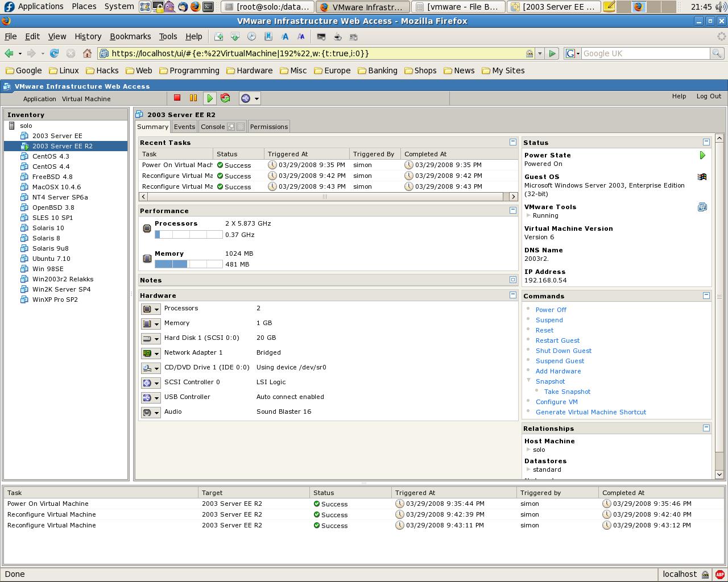Switch to the Console tab
728x582 pixels.
coord(213,127)
